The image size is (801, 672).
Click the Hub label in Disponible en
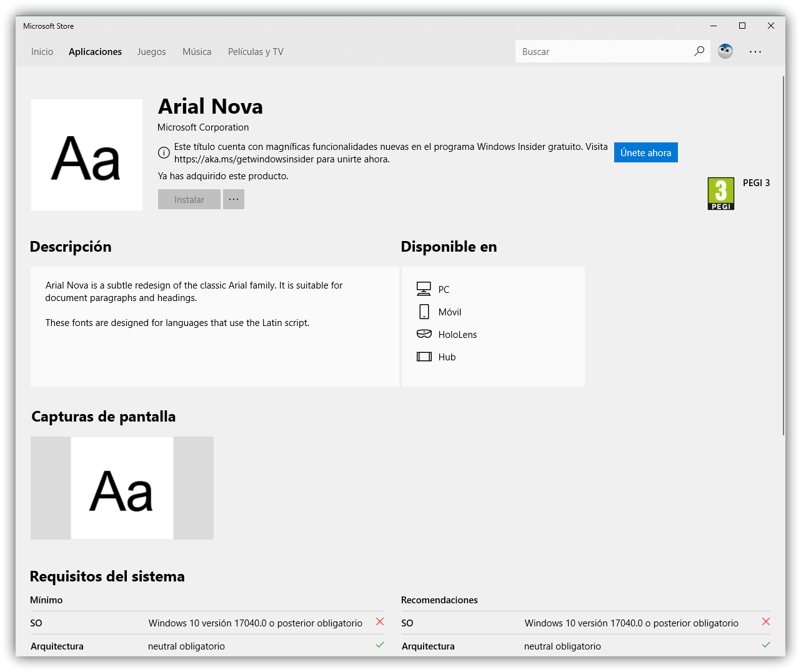click(x=447, y=357)
